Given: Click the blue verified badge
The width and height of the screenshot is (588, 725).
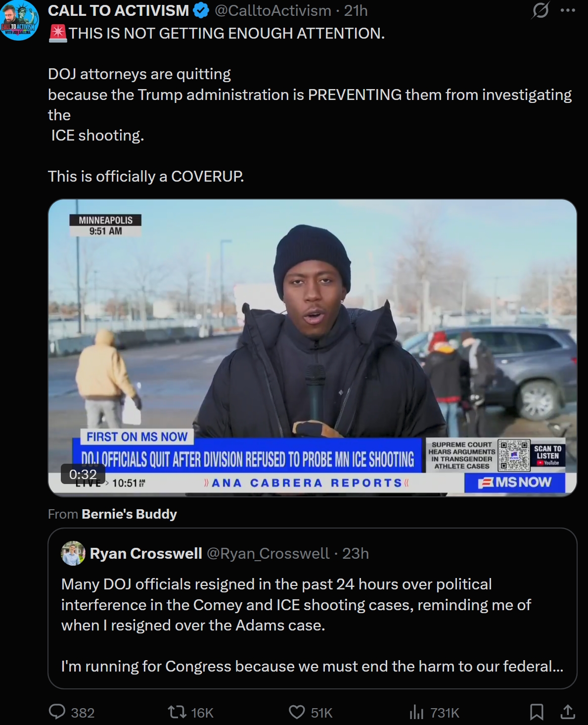Looking at the screenshot, I should 201,10.
